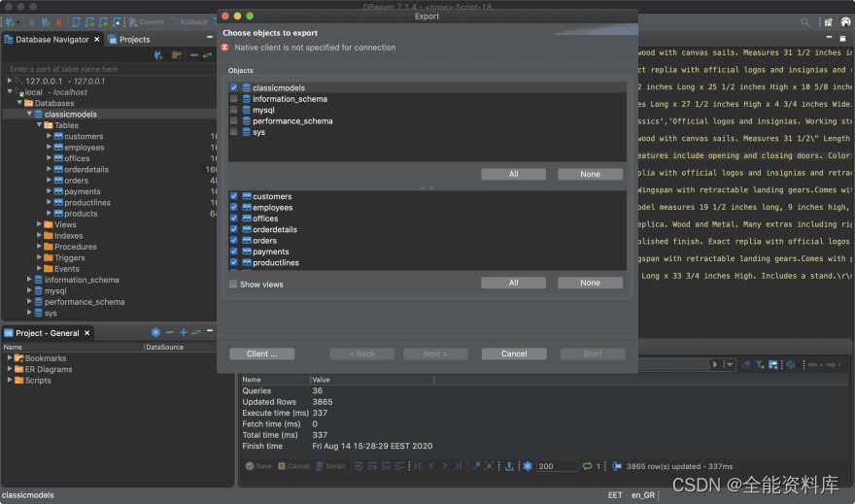Collapse the classicmodels node in navigator tree
855x504 pixels.
tap(29, 114)
